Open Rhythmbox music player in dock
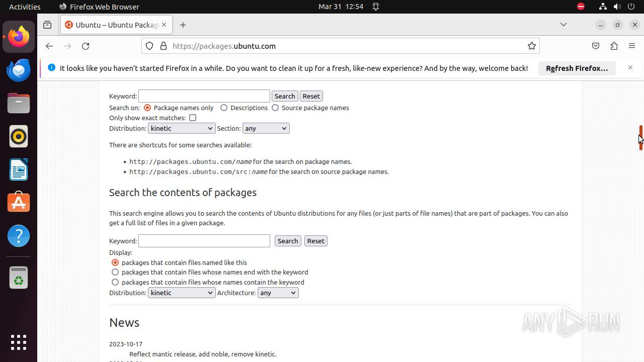This screenshot has width=644, height=362. tap(19, 136)
